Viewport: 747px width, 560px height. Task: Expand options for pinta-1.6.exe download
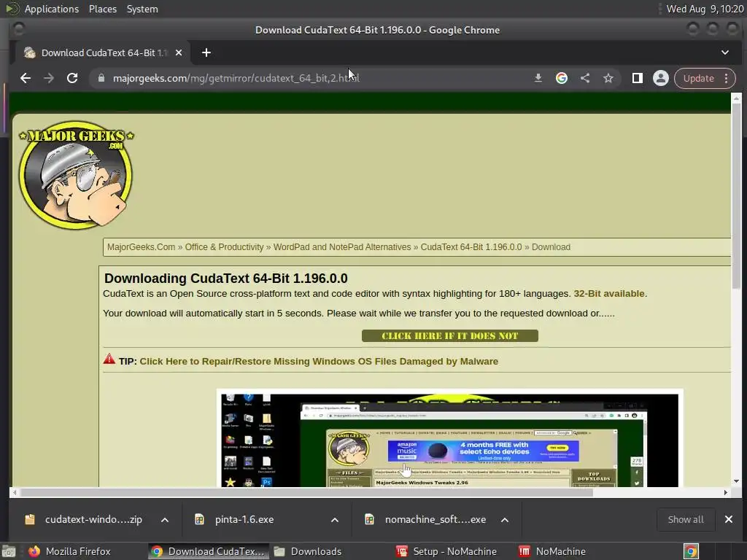point(335,519)
